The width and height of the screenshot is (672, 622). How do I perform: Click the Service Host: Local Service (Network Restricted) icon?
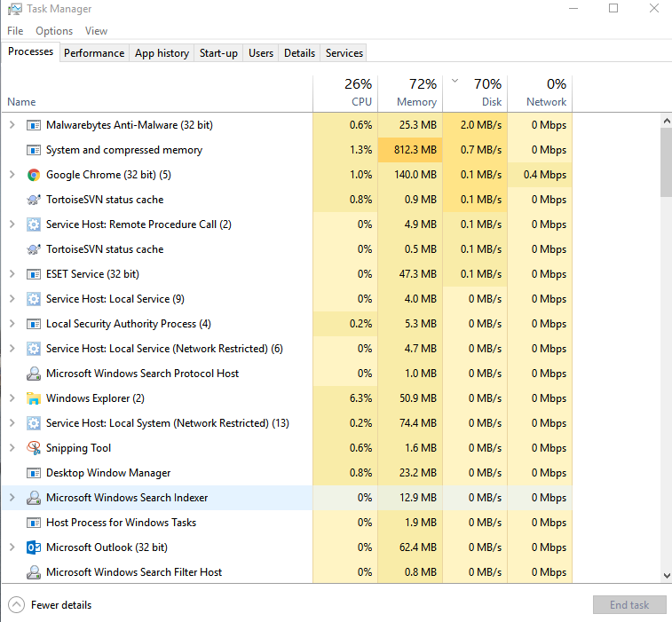(x=34, y=349)
